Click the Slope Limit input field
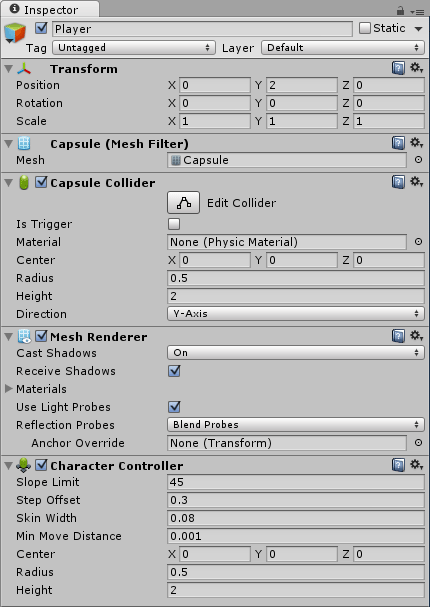Screen dimensions: 430x607 pos(296,482)
